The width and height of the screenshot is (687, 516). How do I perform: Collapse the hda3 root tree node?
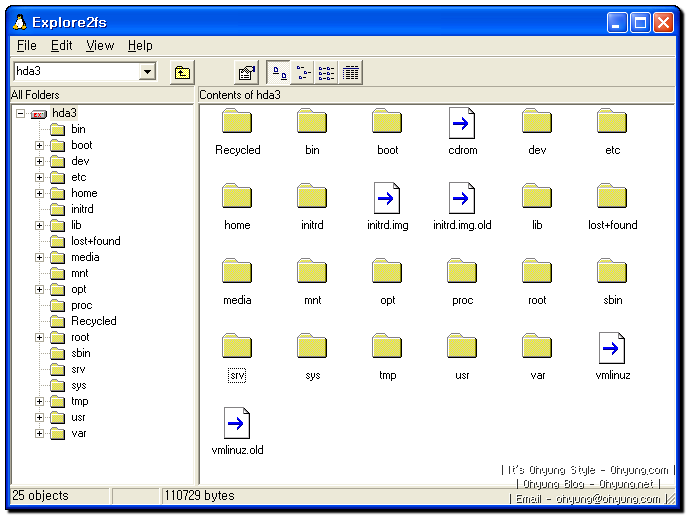20,113
